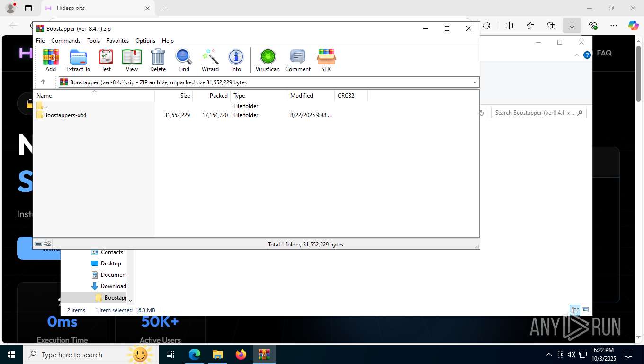Click the 31,552,229 size cell
This screenshot has height=364, width=644.
tap(177, 115)
